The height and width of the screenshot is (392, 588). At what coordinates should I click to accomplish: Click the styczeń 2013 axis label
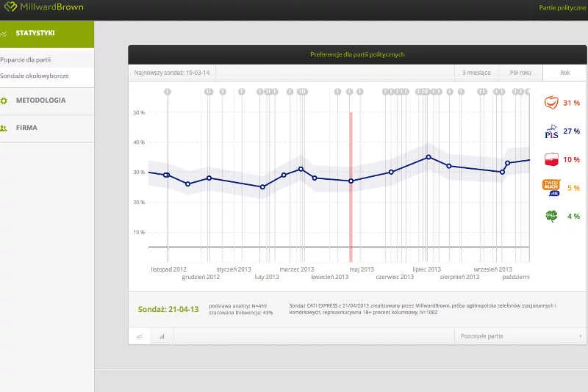coord(234,269)
